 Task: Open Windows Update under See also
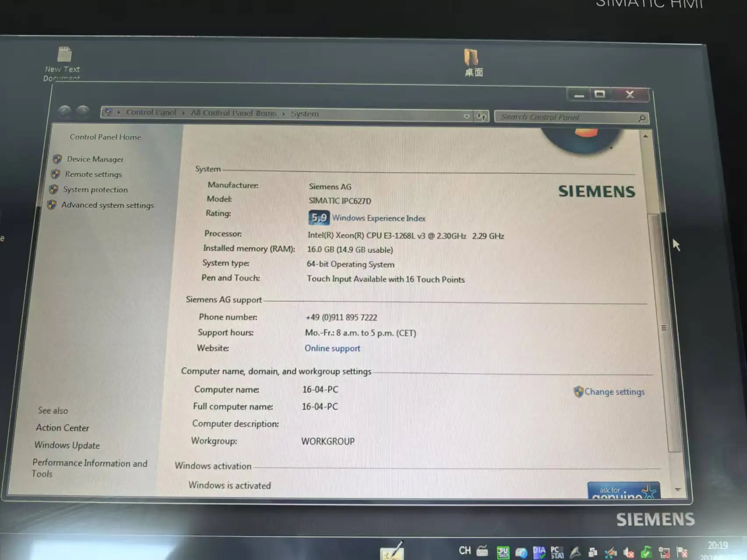67,445
